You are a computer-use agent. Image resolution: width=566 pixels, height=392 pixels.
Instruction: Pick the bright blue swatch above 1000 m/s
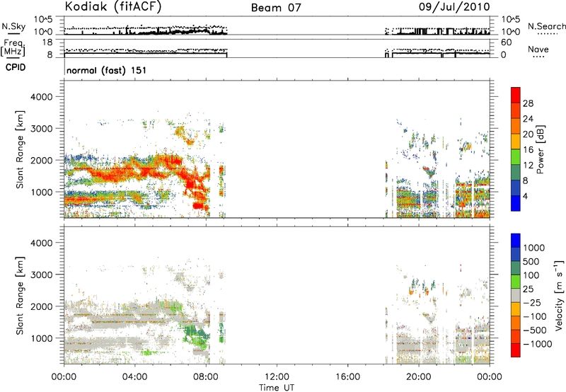click(516, 241)
